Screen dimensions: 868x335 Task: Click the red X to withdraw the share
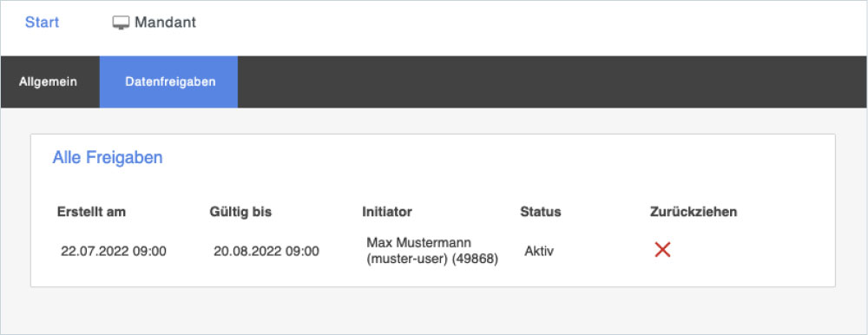point(662,250)
